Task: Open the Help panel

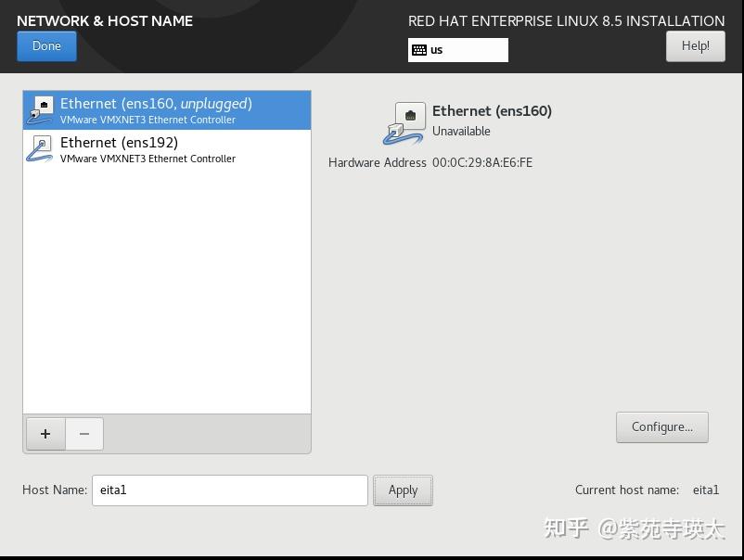Action: pyautogui.click(x=695, y=45)
